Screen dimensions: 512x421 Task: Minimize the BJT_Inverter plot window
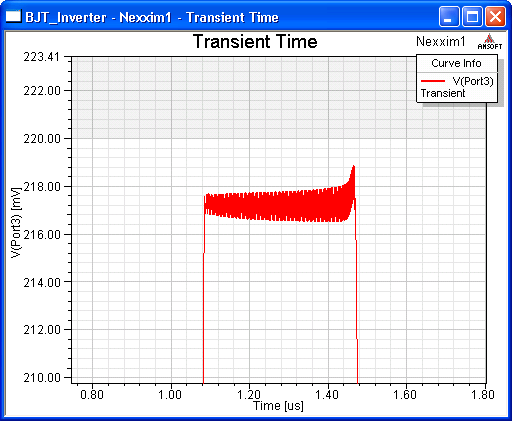449,16
